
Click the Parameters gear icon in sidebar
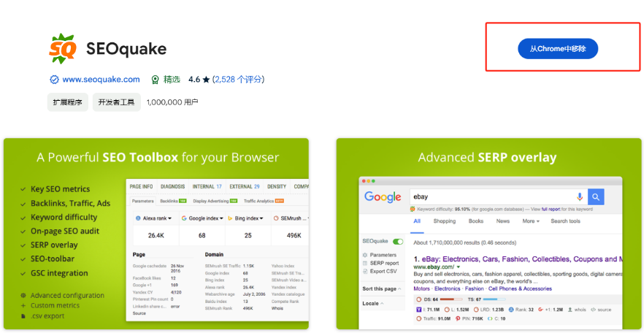click(365, 255)
